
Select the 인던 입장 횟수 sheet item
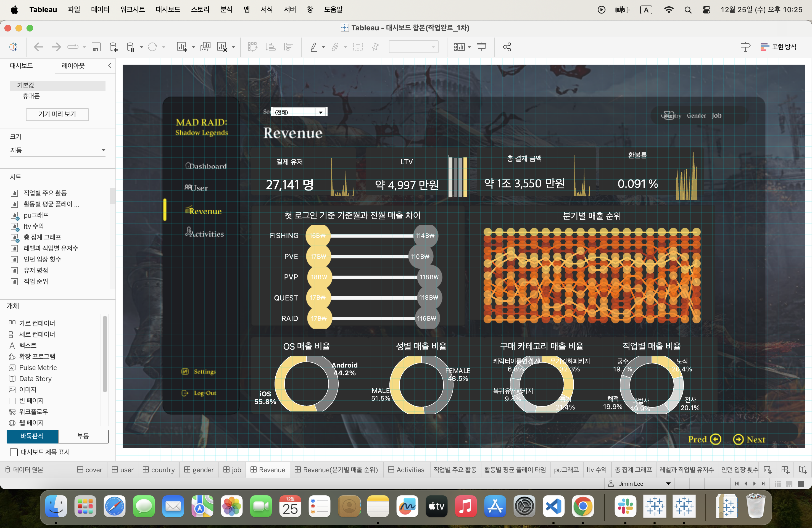pyautogui.click(x=42, y=259)
